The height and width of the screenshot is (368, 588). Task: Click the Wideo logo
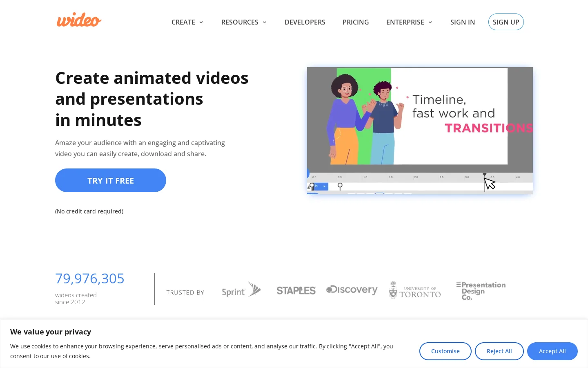click(79, 20)
